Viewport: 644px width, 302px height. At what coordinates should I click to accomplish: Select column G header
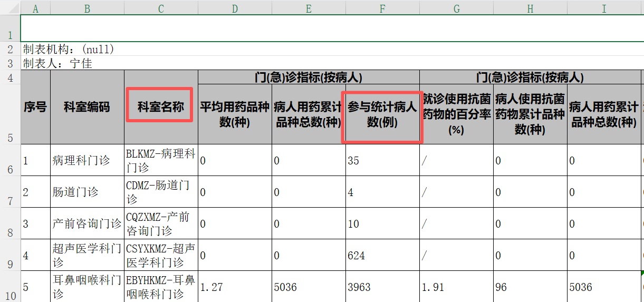point(456,8)
